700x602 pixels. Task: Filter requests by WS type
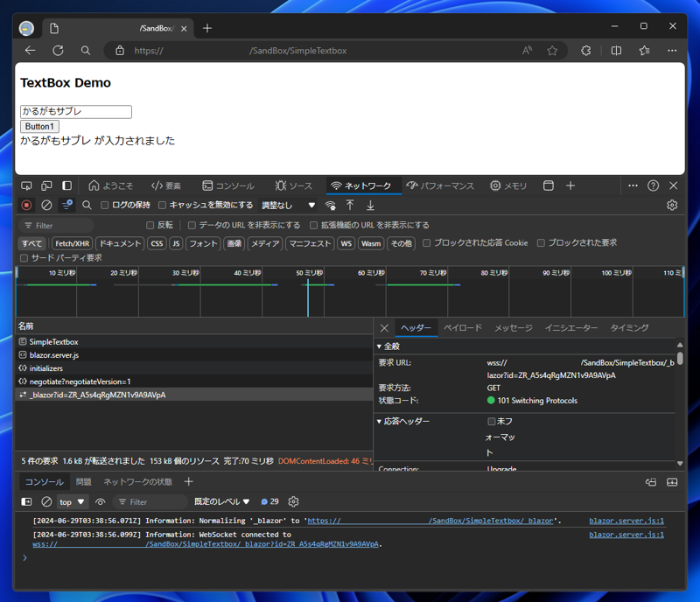tap(346, 243)
